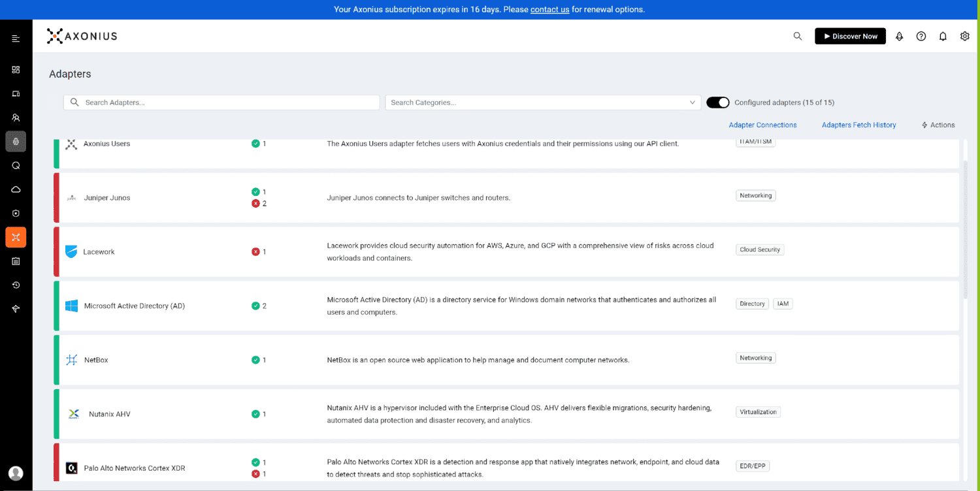Open the Enforcement shield sidebar icon
The image size is (980, 491).
coord(16,213)
